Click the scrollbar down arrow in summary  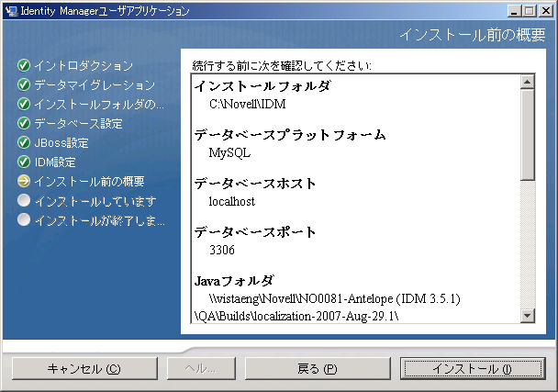click(x=528, y=316)
